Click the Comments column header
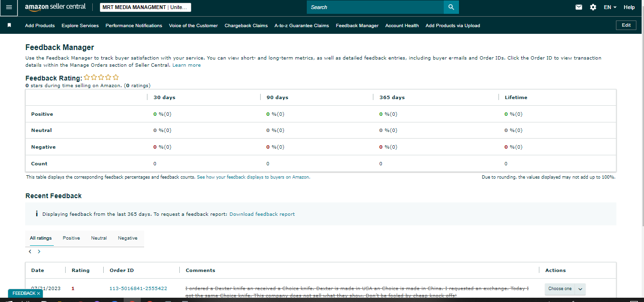 pos(200,271)
